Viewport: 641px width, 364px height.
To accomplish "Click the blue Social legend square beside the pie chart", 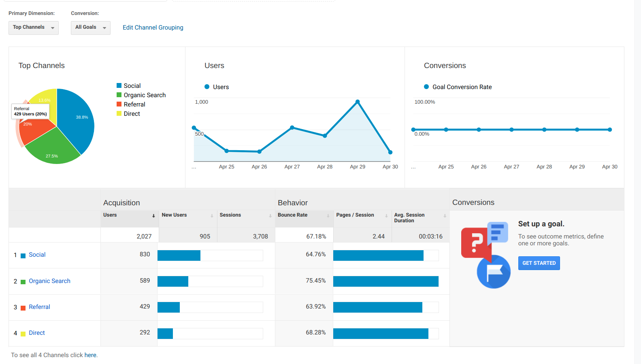I will [x=119, y=85].
